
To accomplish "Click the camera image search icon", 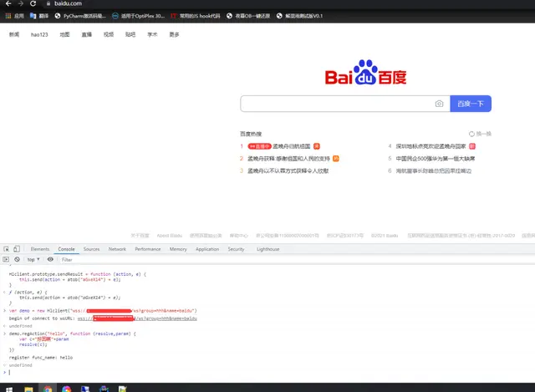I will [x=439, y=104].
